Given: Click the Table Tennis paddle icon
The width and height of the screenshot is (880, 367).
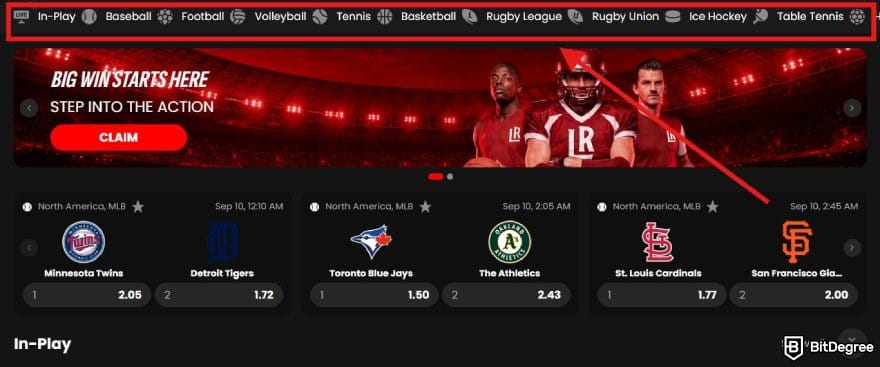Looking at the screenshot, I should tap(760, 17).
